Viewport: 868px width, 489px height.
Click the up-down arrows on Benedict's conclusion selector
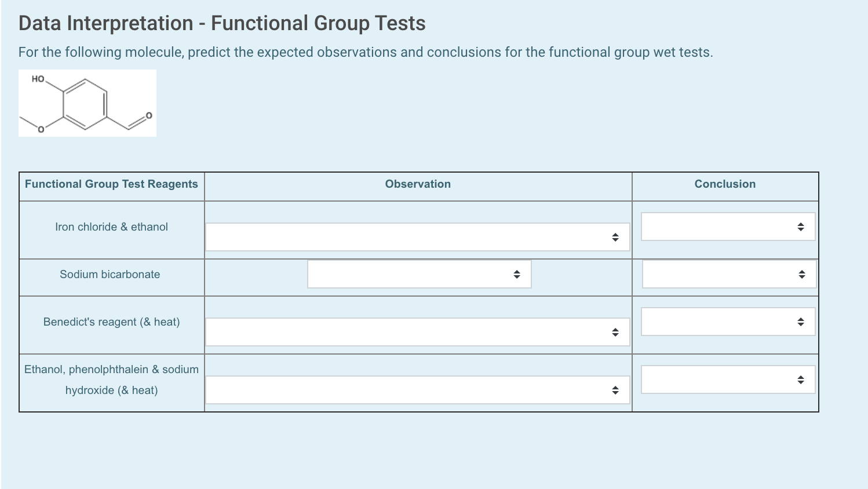point(801,321)
